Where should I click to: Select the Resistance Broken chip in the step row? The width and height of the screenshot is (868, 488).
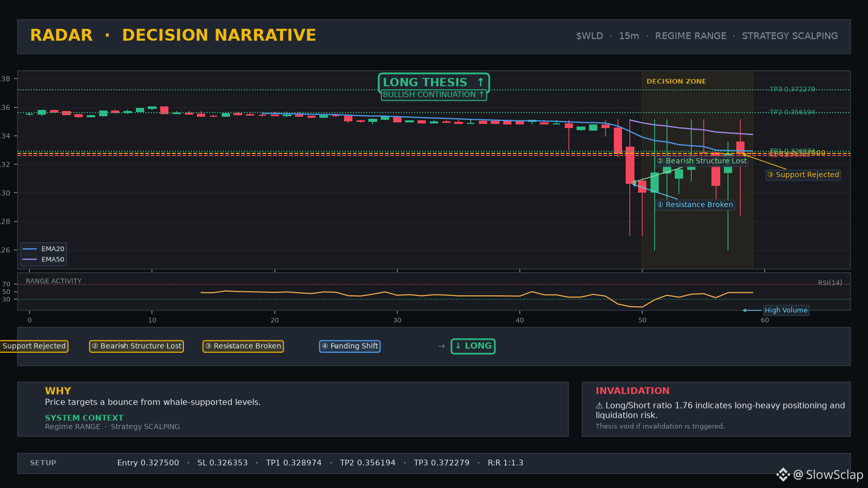point(243,346)
